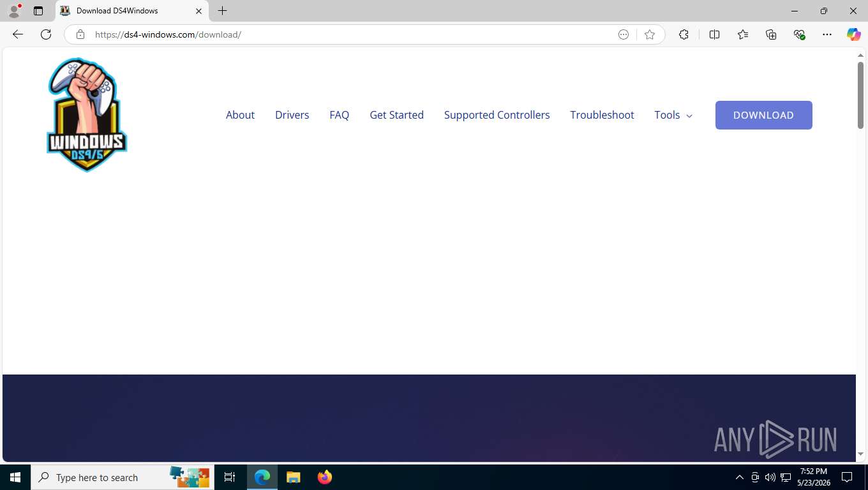Open Task View on taskbar
Screen dimensions: 868x490
coord(230,477)
